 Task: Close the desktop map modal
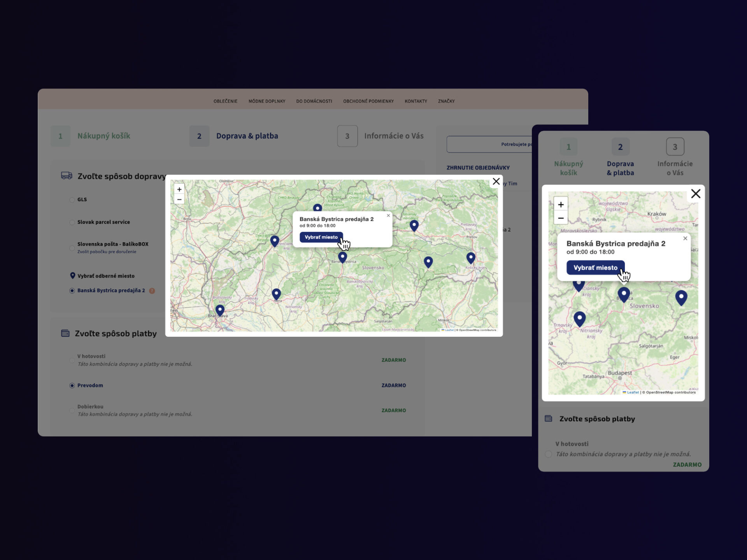pos(496,181)
